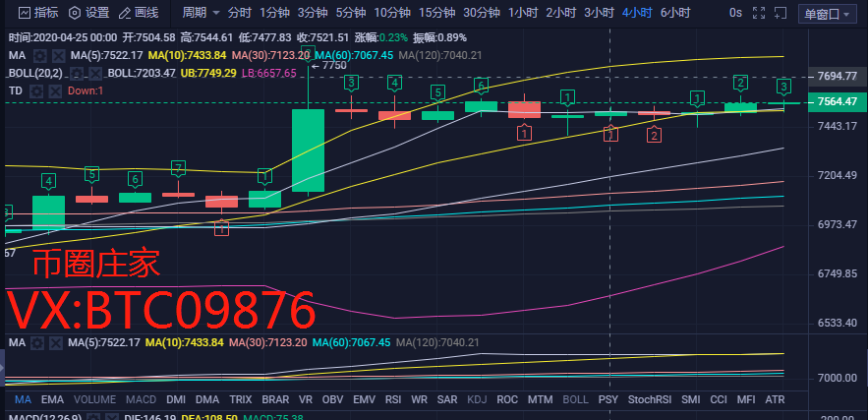868x420 pixels.
Task: Click the MA(10):7433.84 value on main chart
Action: tap(187, 55)
